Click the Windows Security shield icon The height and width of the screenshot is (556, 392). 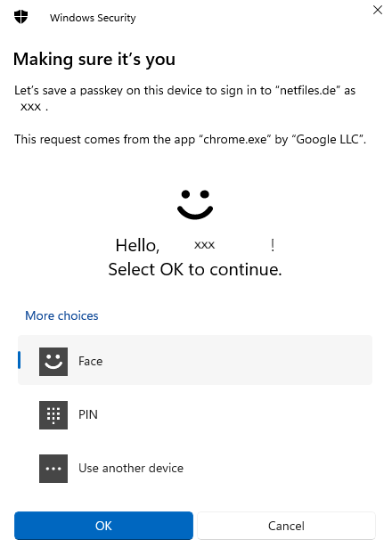pos(20,17)
